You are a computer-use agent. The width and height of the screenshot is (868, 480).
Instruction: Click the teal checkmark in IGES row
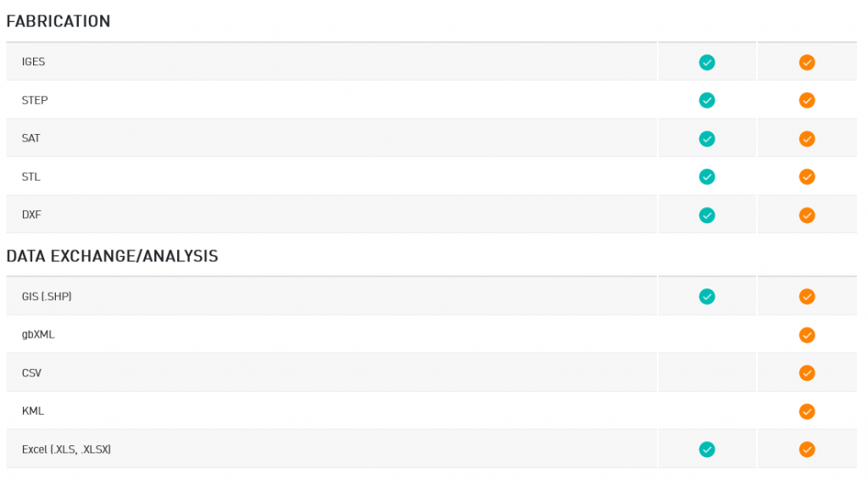pyautogui.click(x=707, y=62)
